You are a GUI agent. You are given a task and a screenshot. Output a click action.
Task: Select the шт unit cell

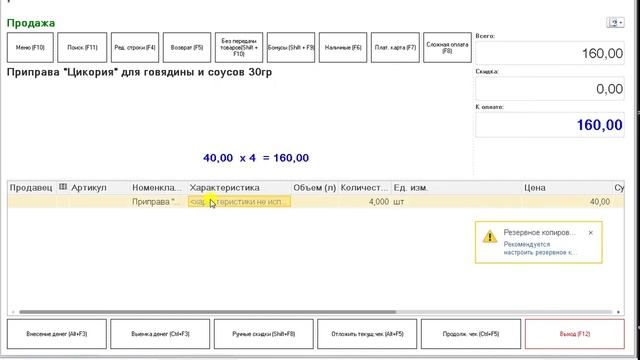456,202
